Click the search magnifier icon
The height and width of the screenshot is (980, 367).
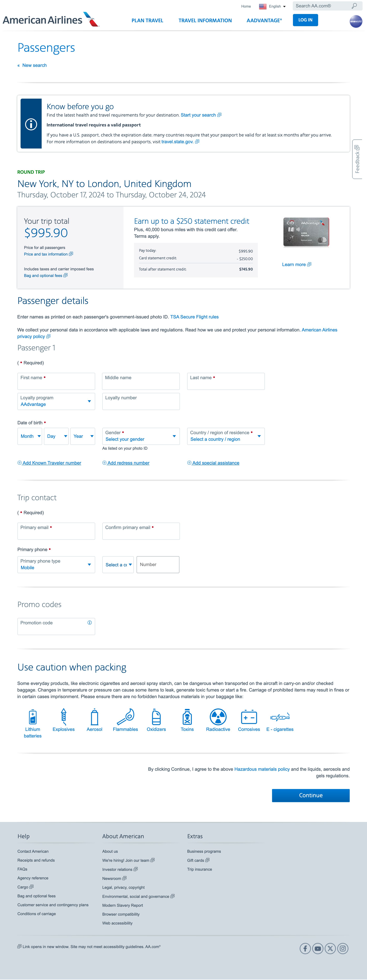click(354, 6)
